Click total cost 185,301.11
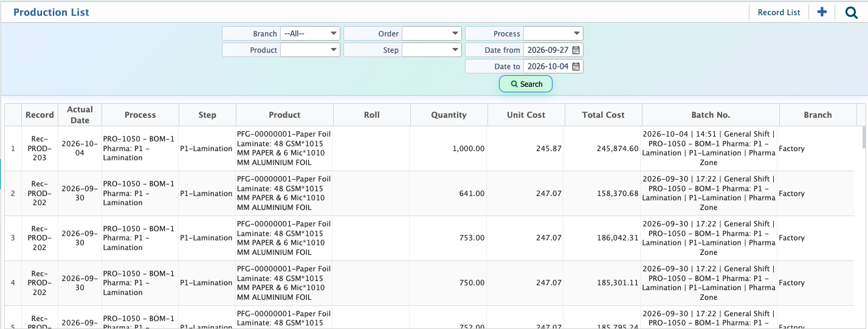The width and height of the screenshot is (868, 329). [x=618, y=283]
